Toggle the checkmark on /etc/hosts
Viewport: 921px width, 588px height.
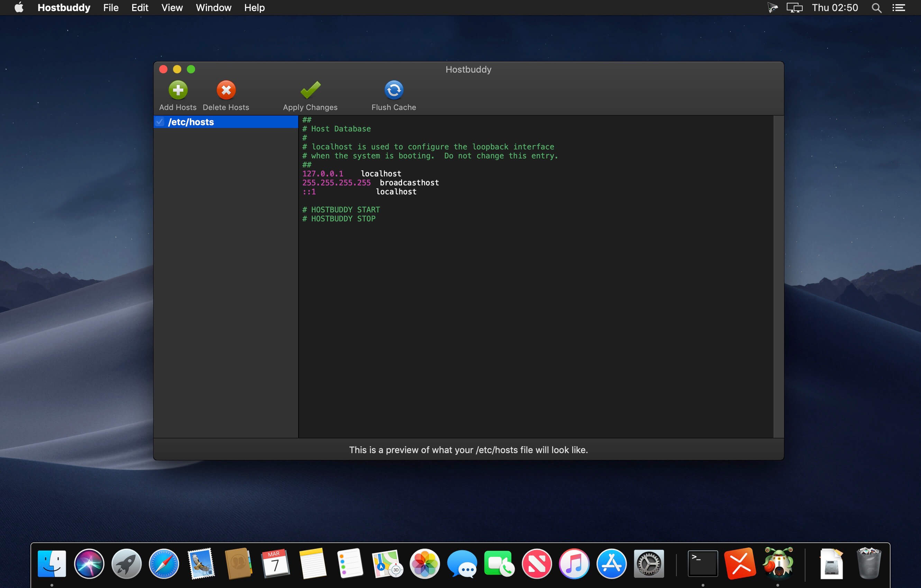pyautogui.click(x=160, y=121)
